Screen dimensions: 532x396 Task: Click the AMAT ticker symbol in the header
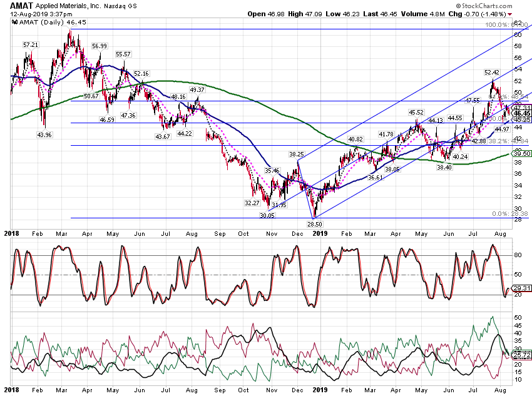[21, 6]
